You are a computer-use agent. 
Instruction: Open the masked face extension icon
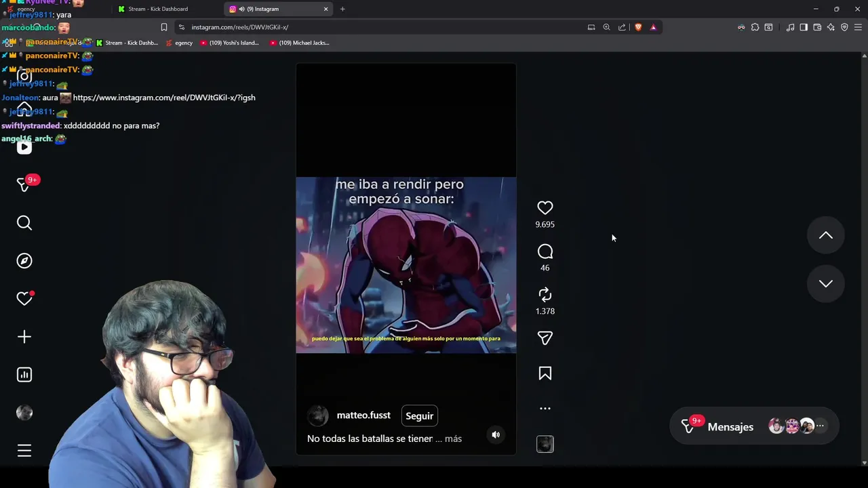[741, 27]
